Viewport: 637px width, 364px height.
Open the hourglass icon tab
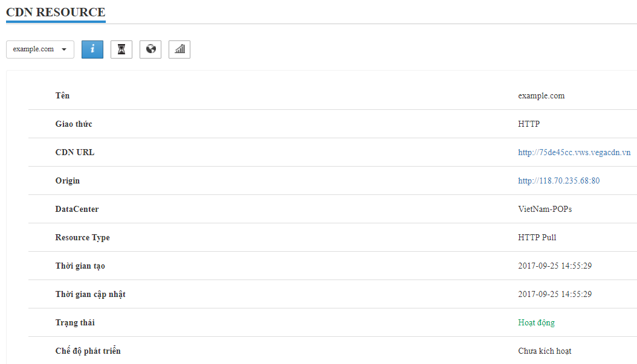[121, 49]
